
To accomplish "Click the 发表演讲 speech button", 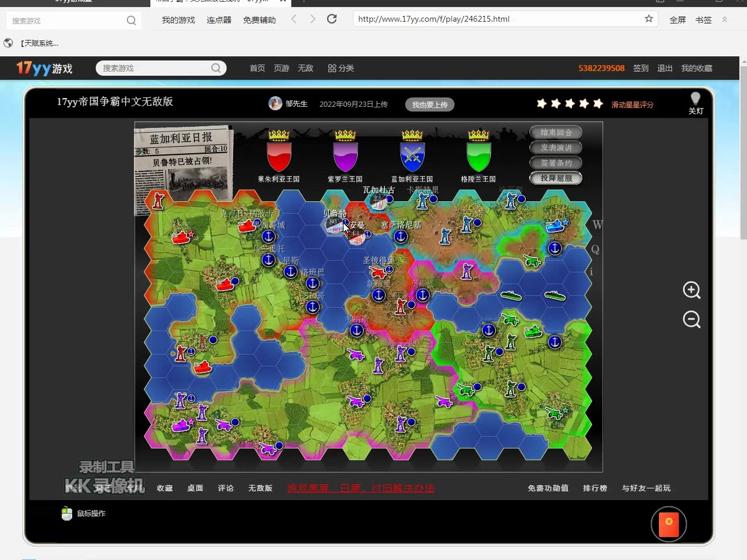I will point(556,148).
